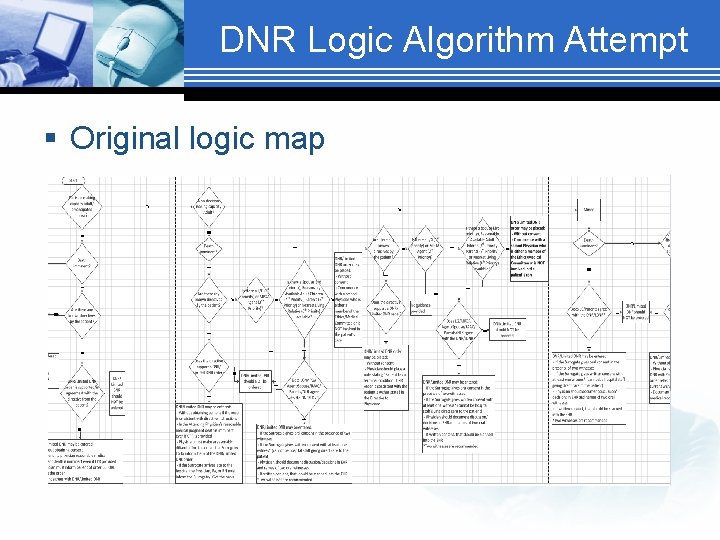Screen dimensions: 720x540
Task: Click the computer mouse photo in the header
Action: (x=138, y=43)
